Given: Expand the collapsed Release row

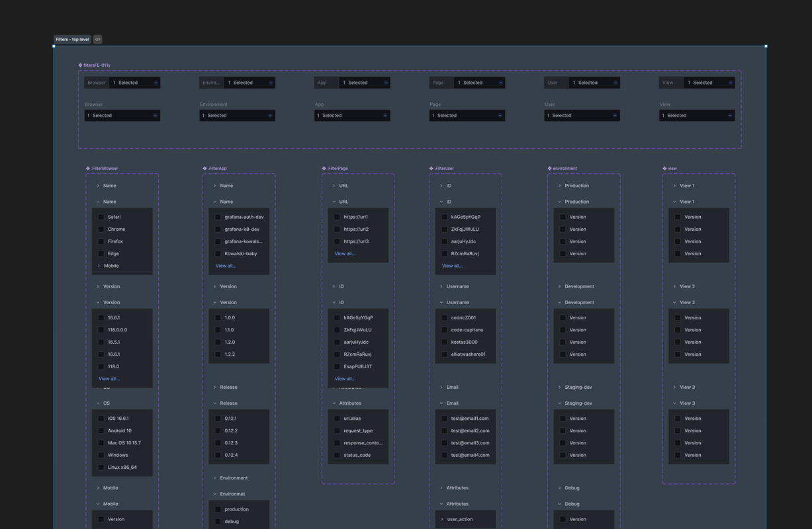Looking at the screenshot, I should 214,387.
